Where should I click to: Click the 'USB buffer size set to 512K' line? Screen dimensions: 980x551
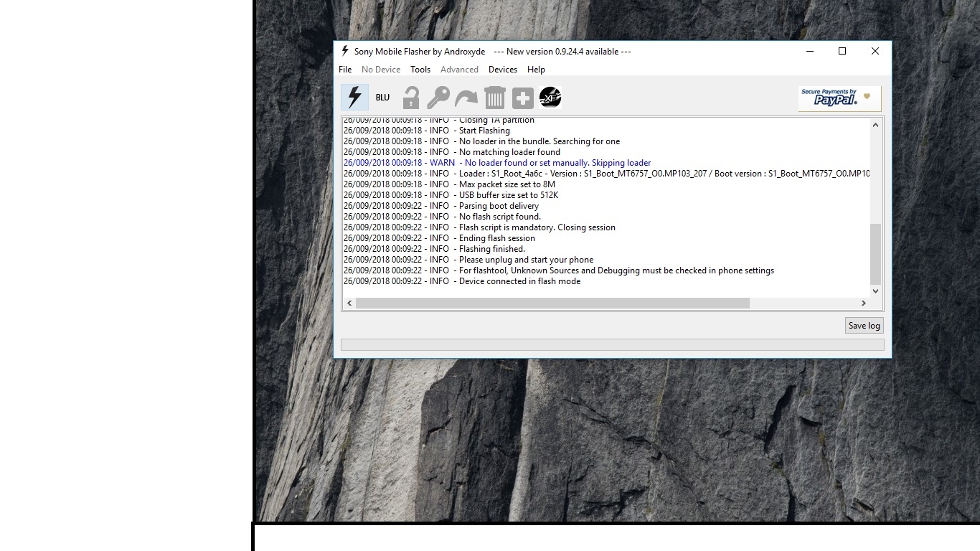coord(451,195)
